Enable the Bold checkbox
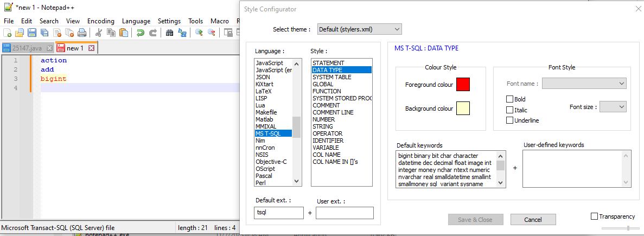Screen dimensions: 644x236 [509, 99]
